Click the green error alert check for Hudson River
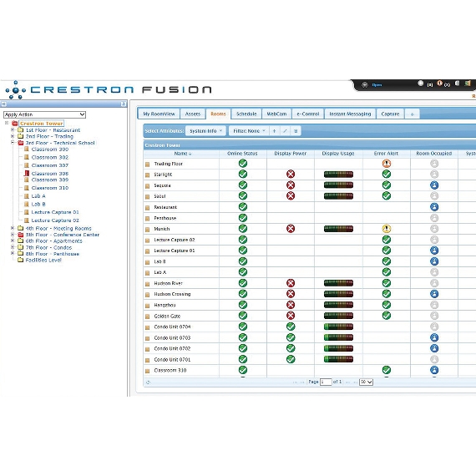The image size is (476, 476). (386, 283)
